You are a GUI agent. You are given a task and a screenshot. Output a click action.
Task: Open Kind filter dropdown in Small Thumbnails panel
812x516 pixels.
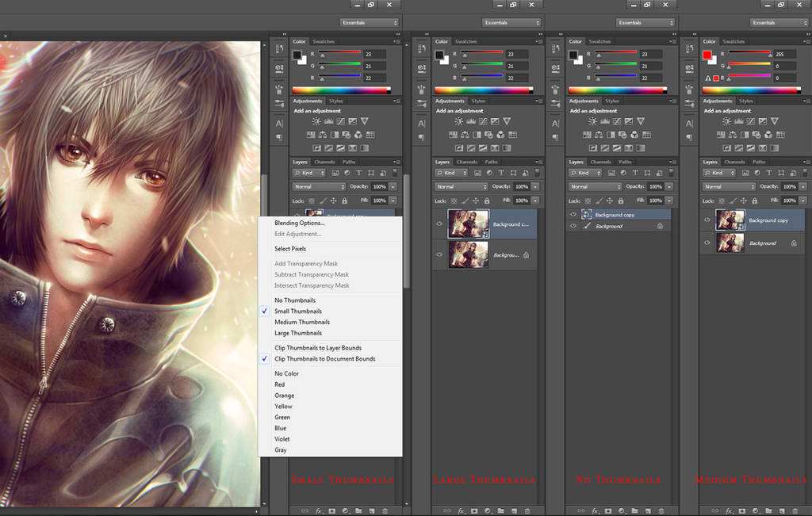[309, 173]
